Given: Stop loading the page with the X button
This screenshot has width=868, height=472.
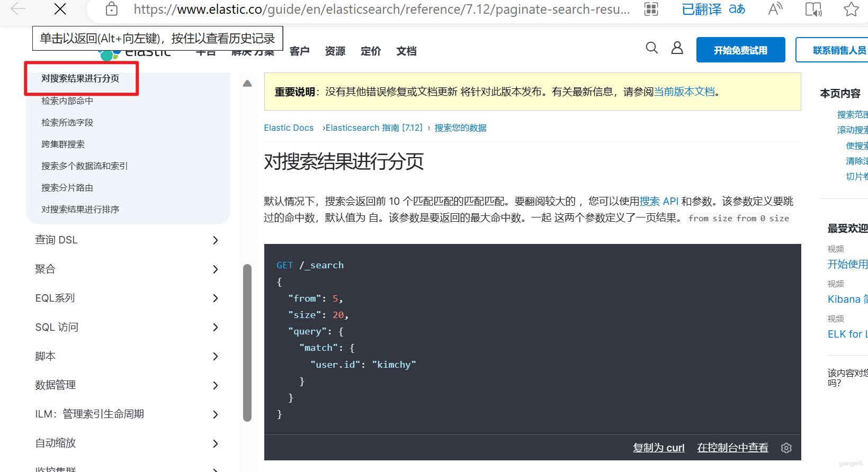Looking at the screenshot, I should click(x=60, y=9).
